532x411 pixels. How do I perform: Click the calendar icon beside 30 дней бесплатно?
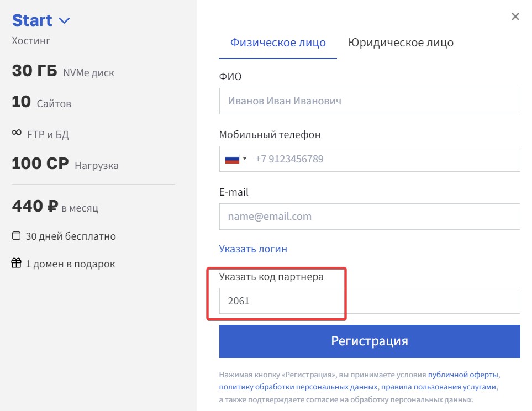click(16, 236)
